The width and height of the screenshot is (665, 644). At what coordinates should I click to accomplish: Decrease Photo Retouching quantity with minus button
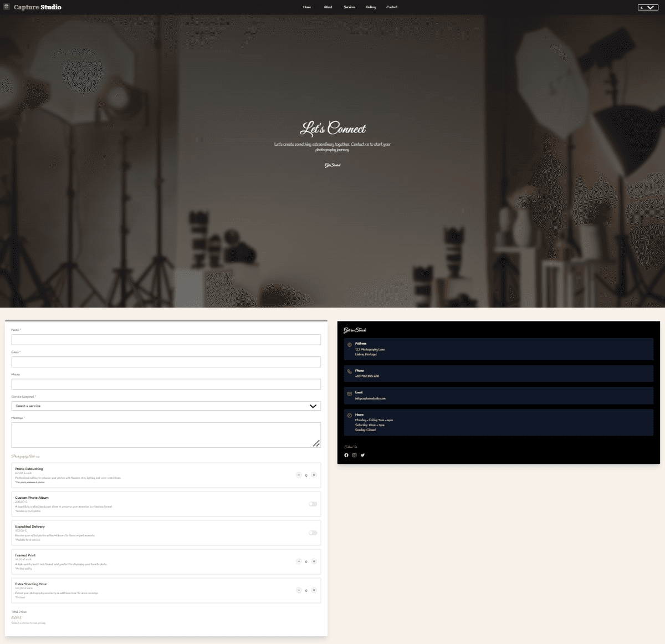click(299, 475)
